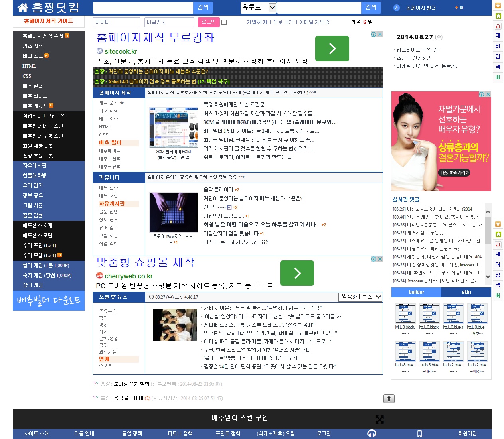Image resolution: width=504 pixels, height=439 pixels.
Task: Switch to the builder tab
Action: tap(416, 292)
